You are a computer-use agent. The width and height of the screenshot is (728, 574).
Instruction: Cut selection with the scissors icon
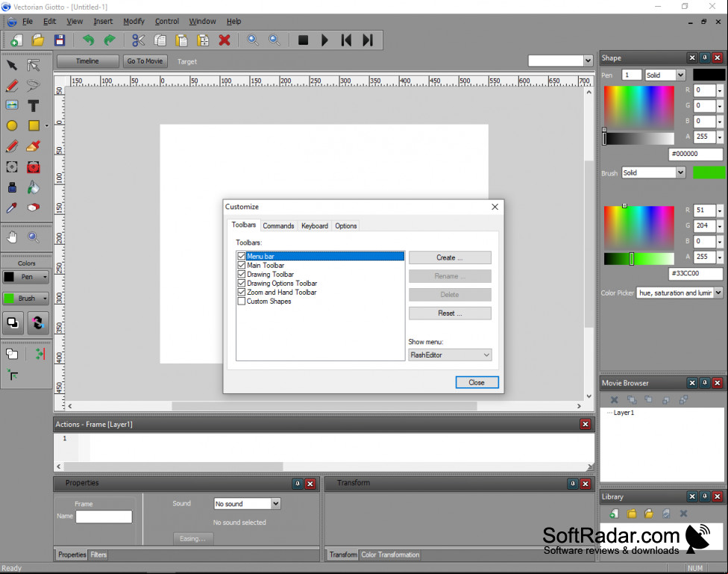click(x=138, y=40)
